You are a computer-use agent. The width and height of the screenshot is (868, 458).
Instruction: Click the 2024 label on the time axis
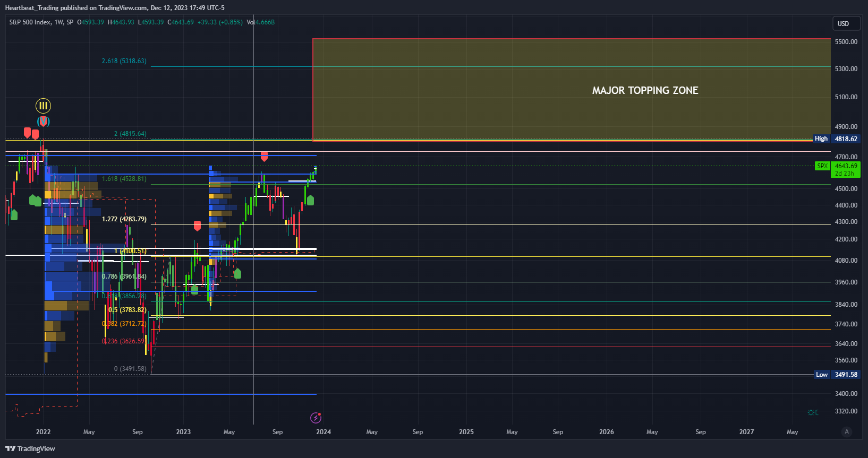point(324,432)
